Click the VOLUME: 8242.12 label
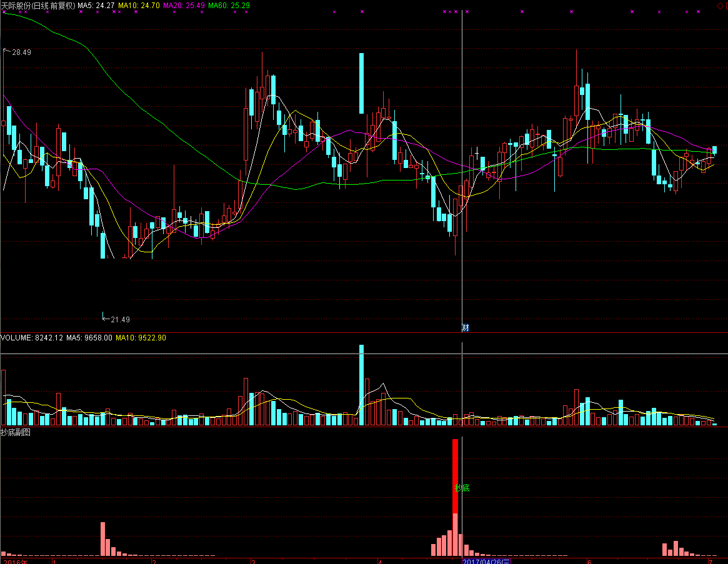Screen dimensions: 728x564 click(x=32, y=338)
